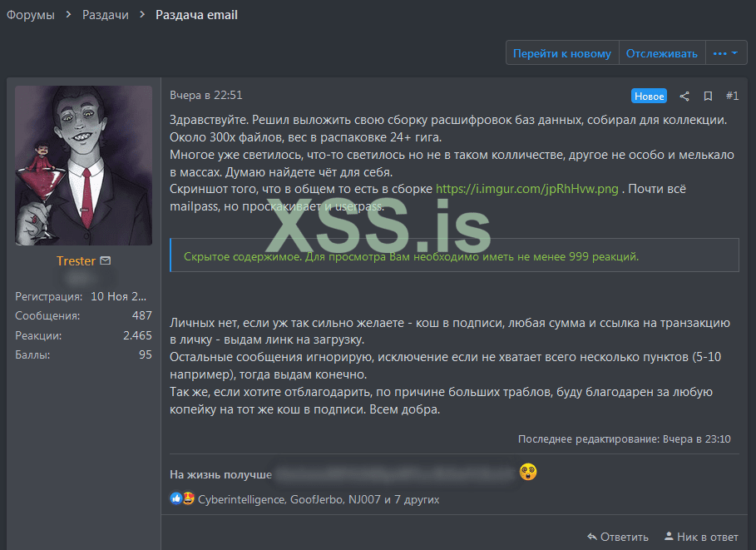This screenshot has height=550, width=756.
Task: Open the Trester username profile link
Action: pos(76,261)
